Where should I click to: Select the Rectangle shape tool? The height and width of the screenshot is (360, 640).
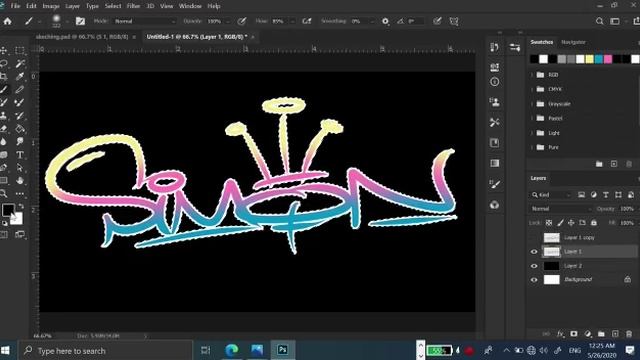[x=4, y=180]
